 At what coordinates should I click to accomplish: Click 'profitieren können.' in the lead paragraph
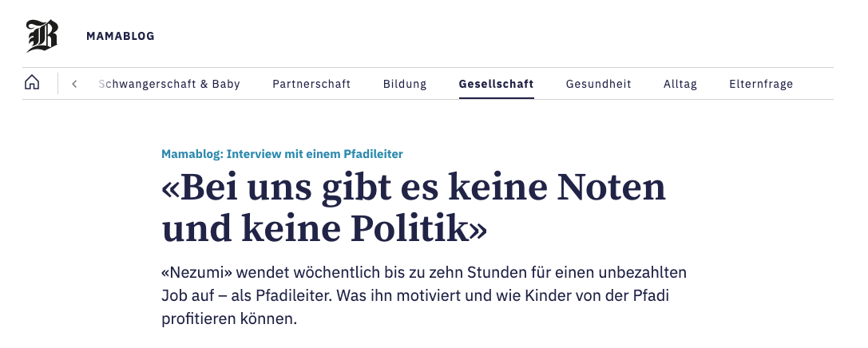click(x=229, y=319)
